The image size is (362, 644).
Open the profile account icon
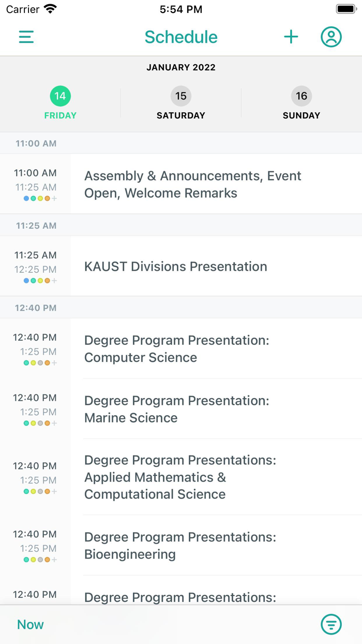coord(331,37)
